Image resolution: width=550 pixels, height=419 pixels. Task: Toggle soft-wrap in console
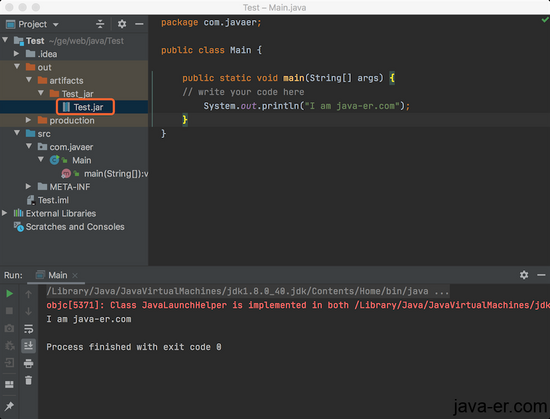pyautogui.click(x=28, y=329)
